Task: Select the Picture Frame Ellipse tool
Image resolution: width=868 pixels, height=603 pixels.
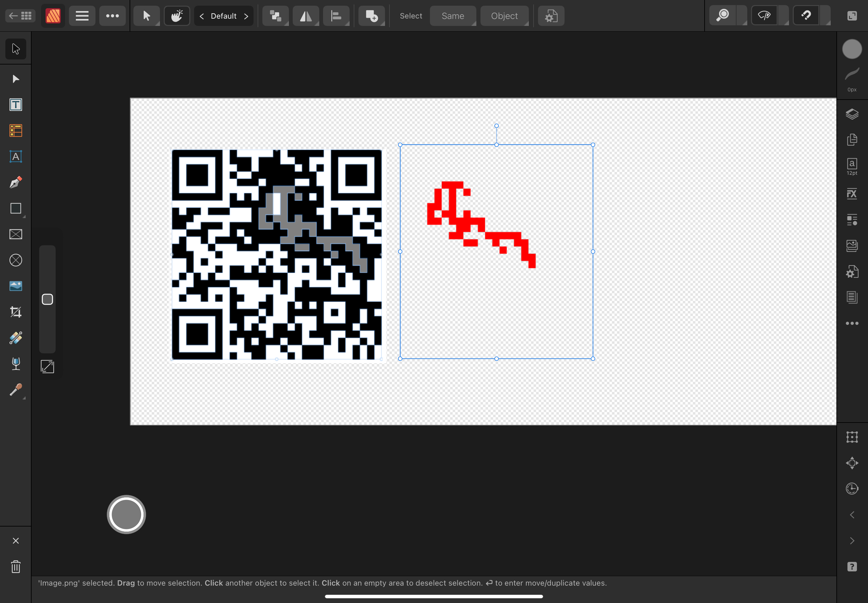Action: 16,260
